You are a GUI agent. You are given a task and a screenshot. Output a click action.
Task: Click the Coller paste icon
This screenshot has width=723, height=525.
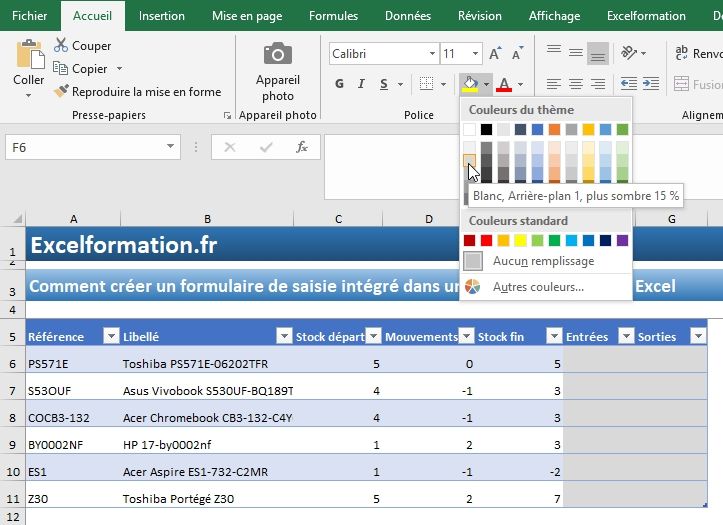point(30,54)
